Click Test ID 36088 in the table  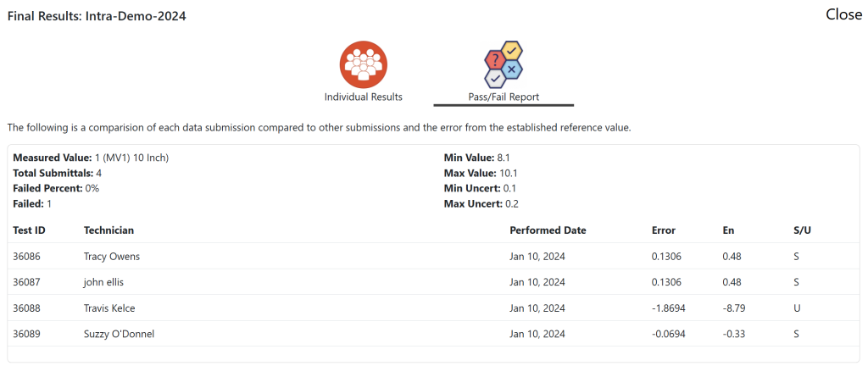(27, 308)
